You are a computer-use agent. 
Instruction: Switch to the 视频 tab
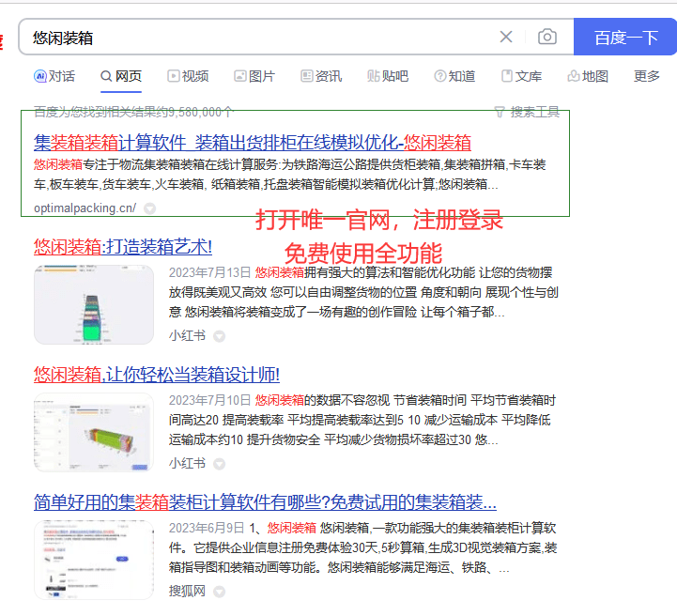(188, 76)
